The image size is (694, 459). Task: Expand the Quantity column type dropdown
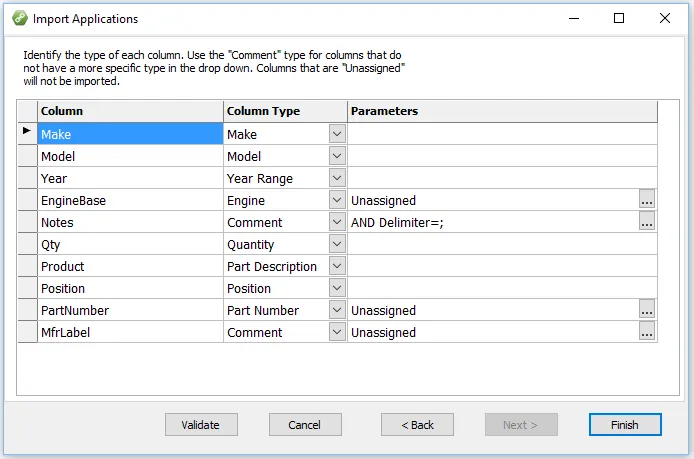coord(337,245)
